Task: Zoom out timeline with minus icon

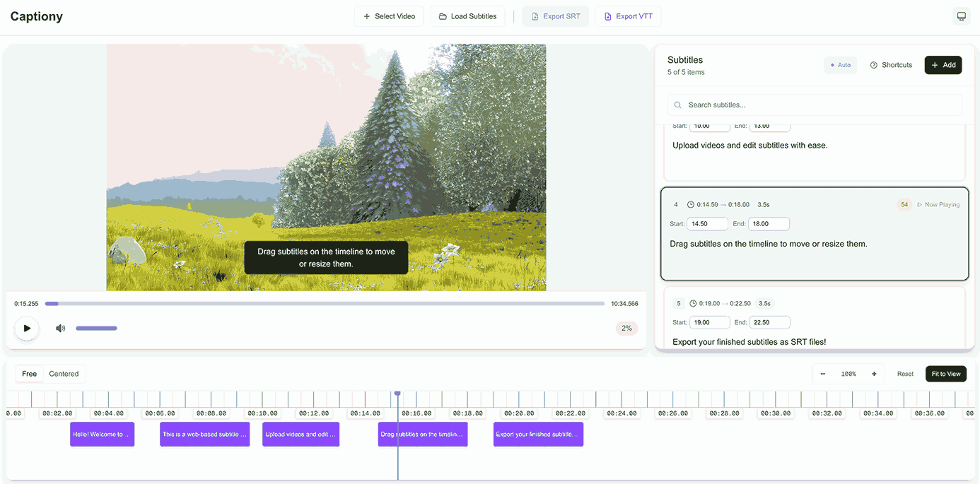Action: tap(822, 374)
